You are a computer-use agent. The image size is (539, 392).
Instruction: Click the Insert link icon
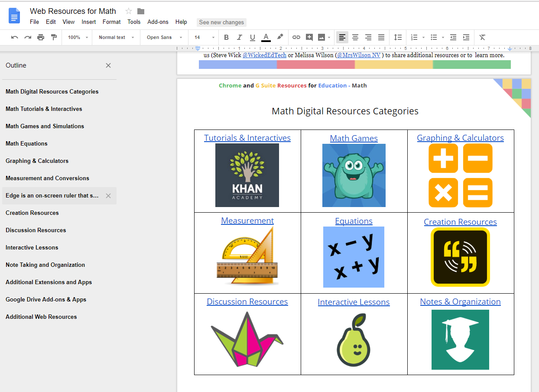[x=296, y=37]
